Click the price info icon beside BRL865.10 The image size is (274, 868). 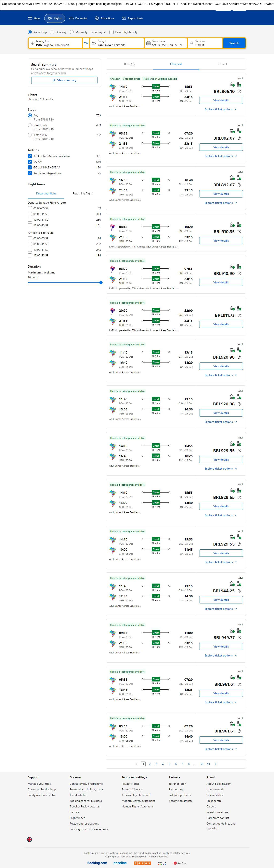click(239, 92)
